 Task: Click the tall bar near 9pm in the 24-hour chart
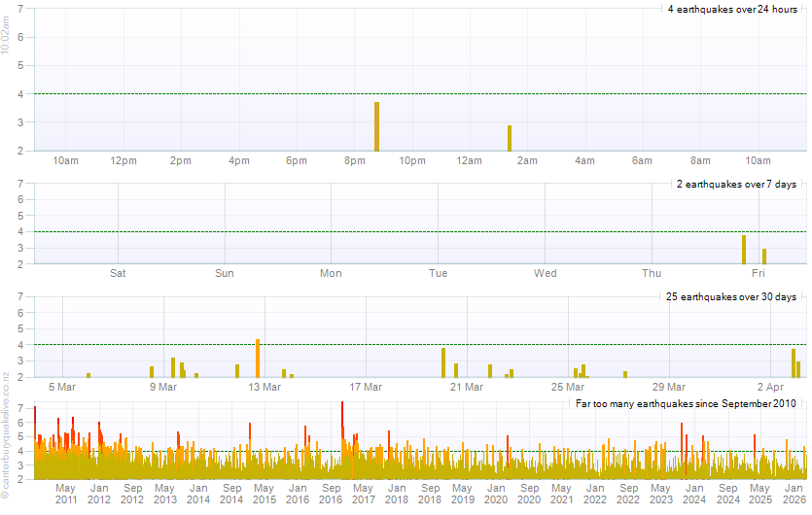[x=376, y=126]
